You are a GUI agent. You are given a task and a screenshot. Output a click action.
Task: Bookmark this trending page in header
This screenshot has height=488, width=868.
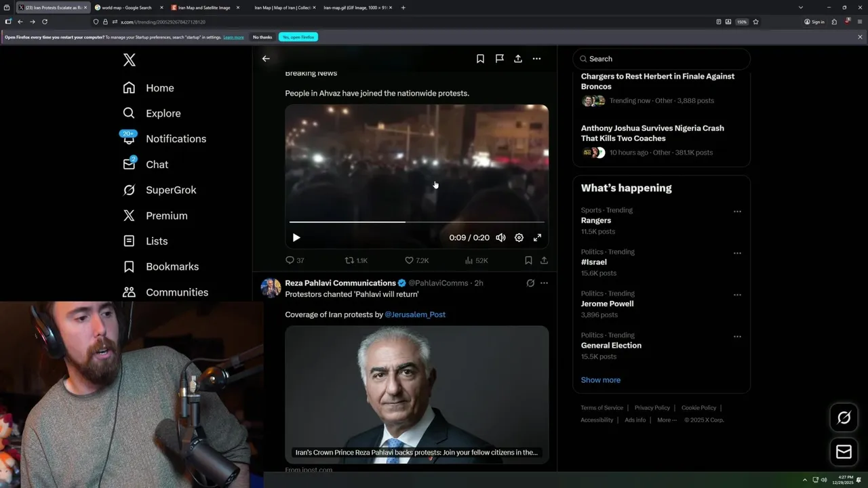pyautogui.click(x=480, y=59)
